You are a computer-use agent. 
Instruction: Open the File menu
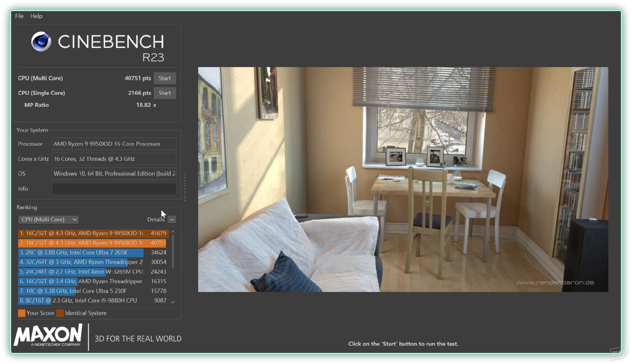pos(19,16)
